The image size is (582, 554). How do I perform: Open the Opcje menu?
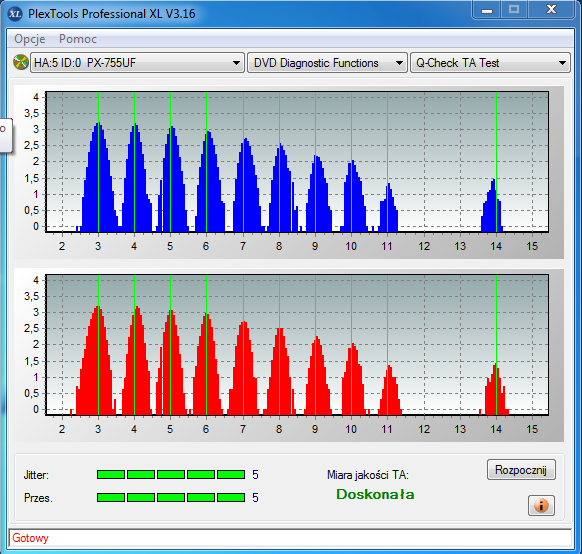click(30, 39)
